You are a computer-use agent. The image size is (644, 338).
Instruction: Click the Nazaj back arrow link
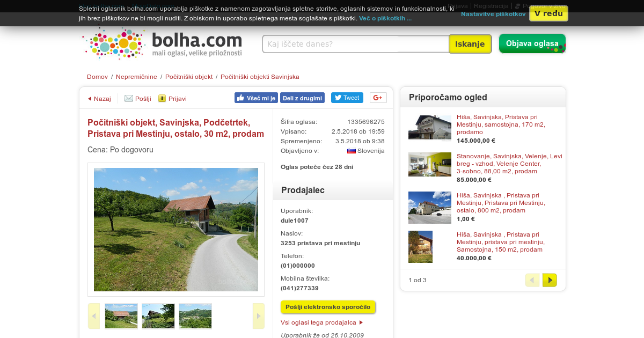click(99, 99)
